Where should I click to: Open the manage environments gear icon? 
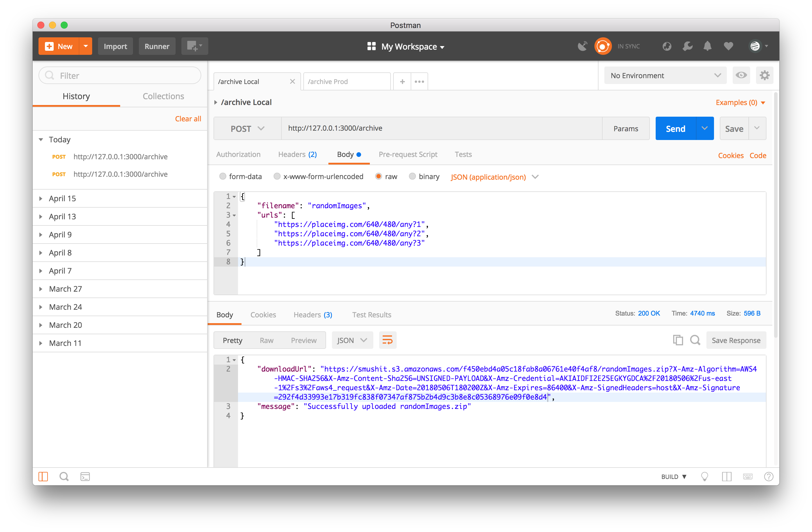pyautogui.click(x=764, y=75)
